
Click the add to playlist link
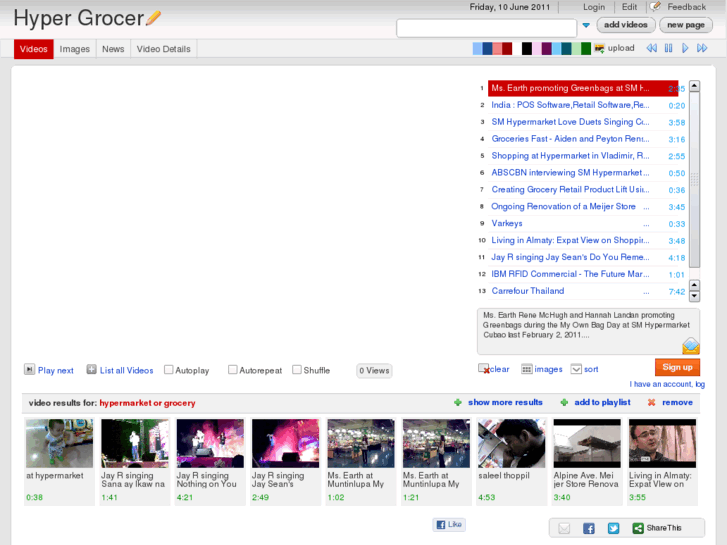click(602, 403)
